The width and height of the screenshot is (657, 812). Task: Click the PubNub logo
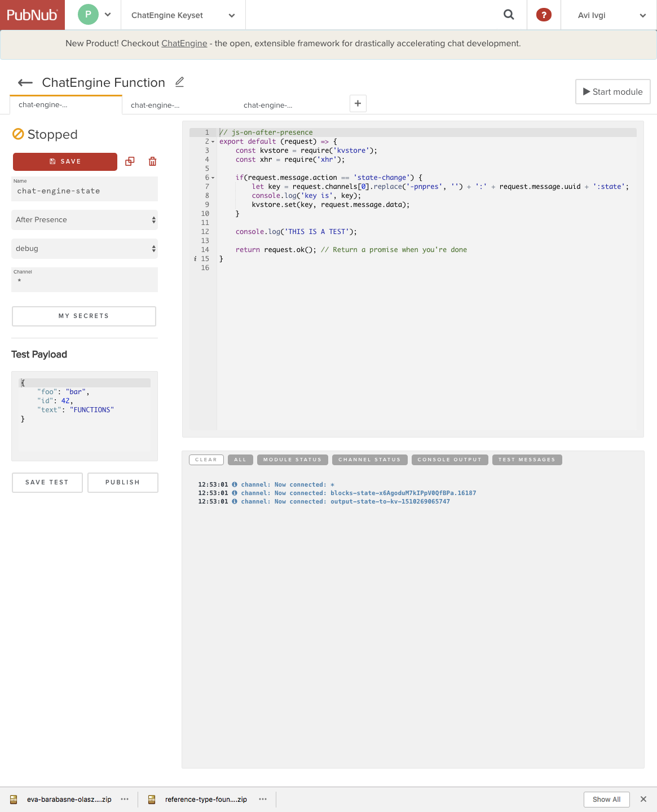(32, 15)
